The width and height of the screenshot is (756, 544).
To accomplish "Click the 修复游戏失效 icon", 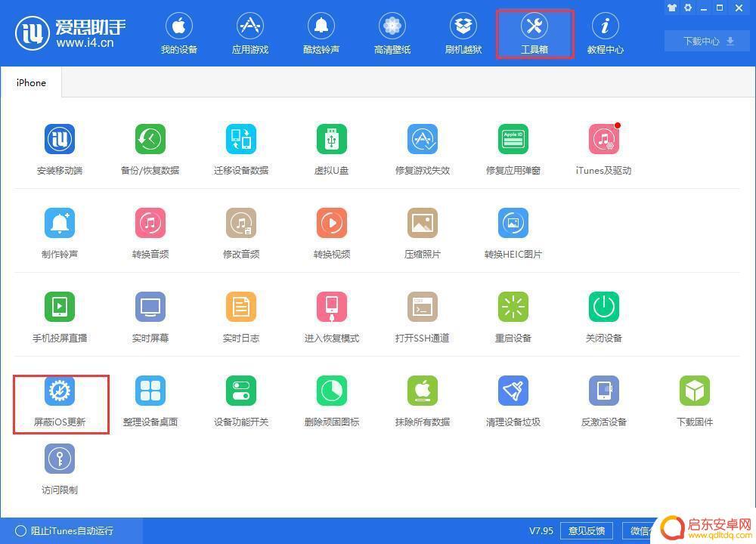I will 423,139.
